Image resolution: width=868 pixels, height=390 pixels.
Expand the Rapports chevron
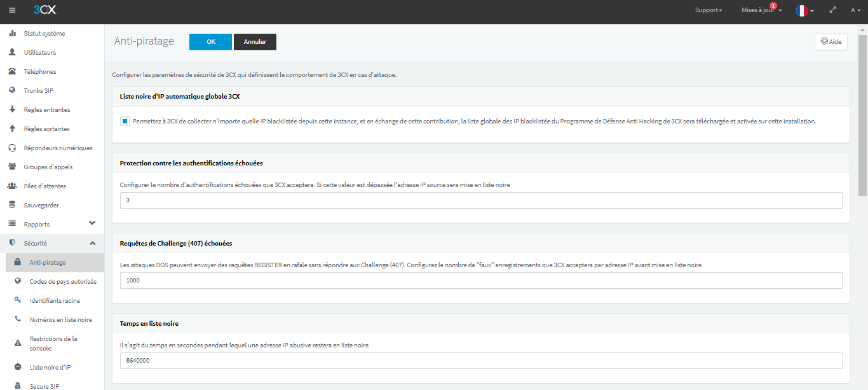tap(92, 223)
